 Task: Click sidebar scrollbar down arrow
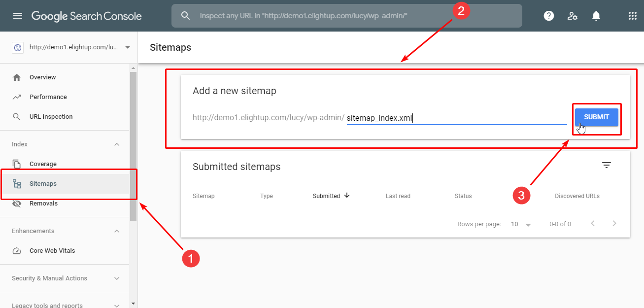click(x=133, y=304)
